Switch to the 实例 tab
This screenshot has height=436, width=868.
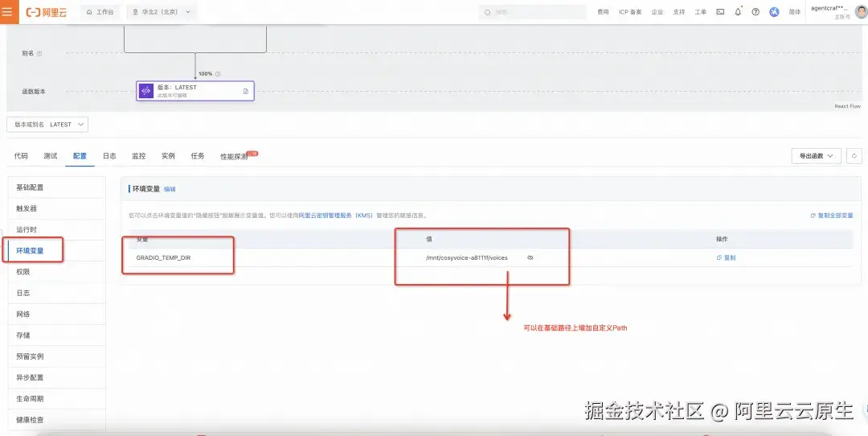[168, 156]
